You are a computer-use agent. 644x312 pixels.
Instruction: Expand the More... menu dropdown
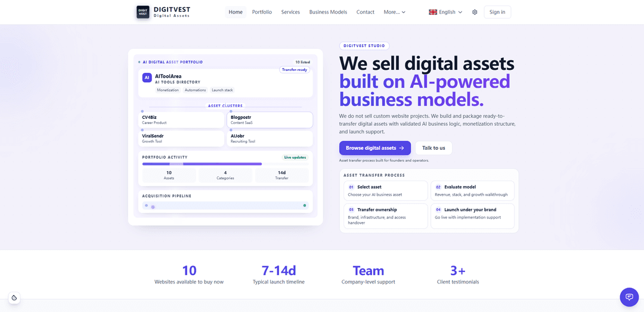pos(395,12)
